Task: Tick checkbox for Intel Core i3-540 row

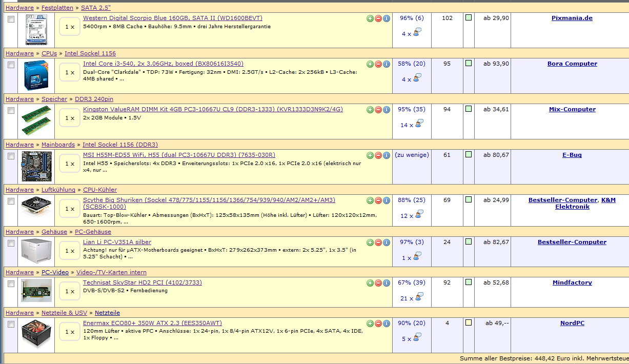Action: click(x=11, y=65)
